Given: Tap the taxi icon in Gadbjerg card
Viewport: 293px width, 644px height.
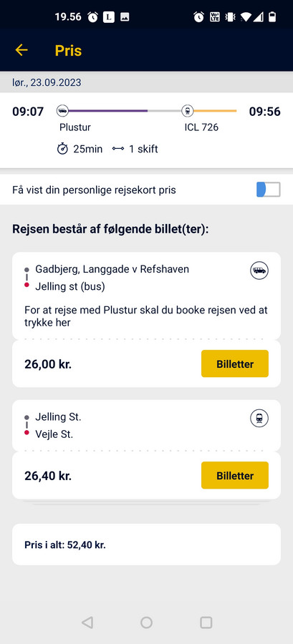Looking at the screenshot, I should pos(259,270).
